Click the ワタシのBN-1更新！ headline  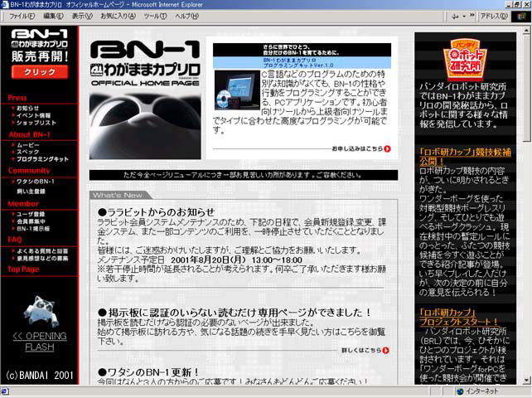148,372
